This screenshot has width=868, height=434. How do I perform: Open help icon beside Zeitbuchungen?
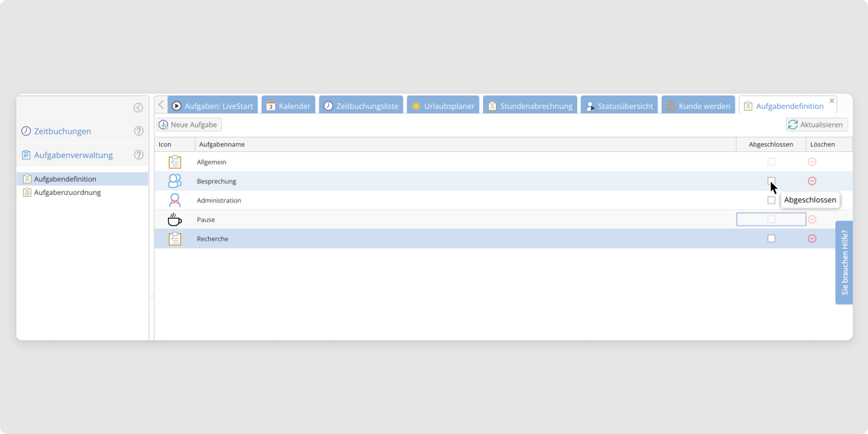[138, 131]
